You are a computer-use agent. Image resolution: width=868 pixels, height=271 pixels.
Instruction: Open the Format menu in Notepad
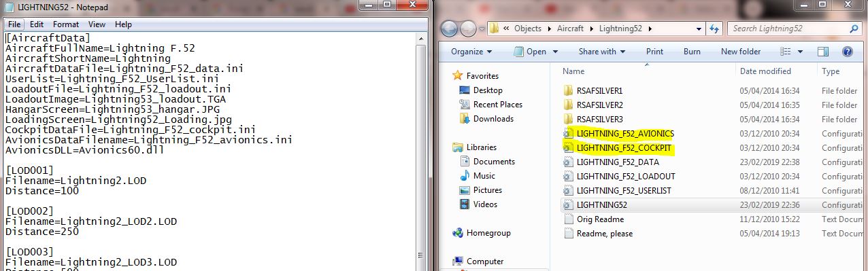pyautogui.click(x=66, y=24)
